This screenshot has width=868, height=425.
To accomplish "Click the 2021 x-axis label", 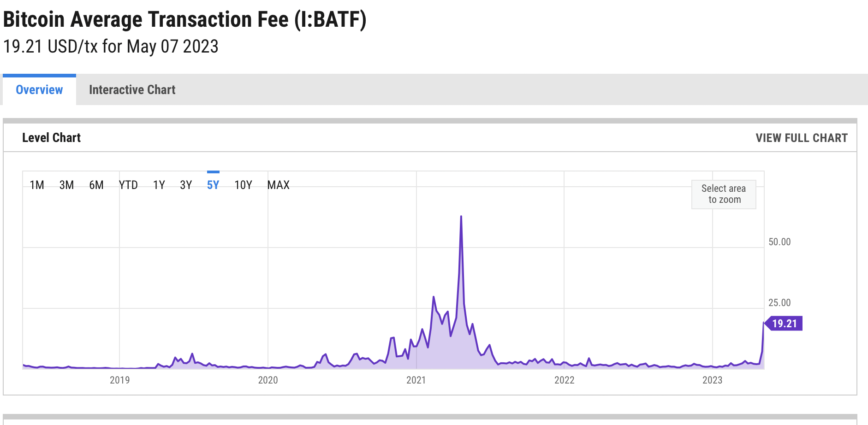I will tap(416, 380).
